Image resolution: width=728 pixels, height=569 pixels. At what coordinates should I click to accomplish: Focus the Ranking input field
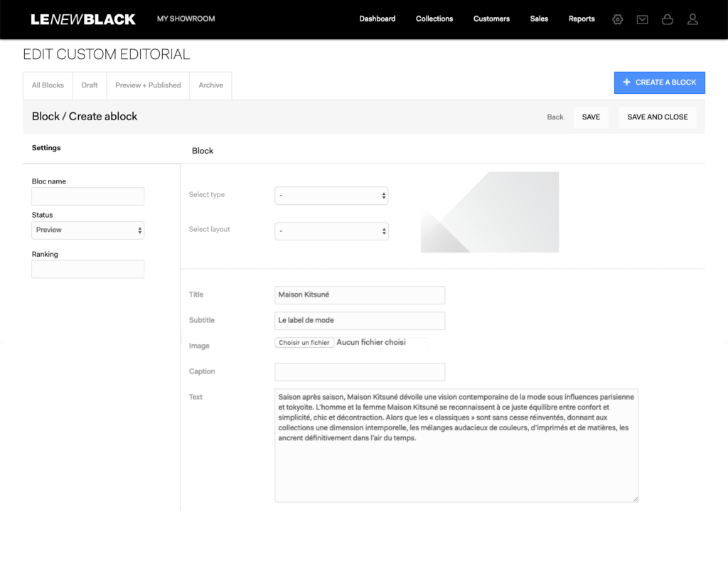point(87,269)
